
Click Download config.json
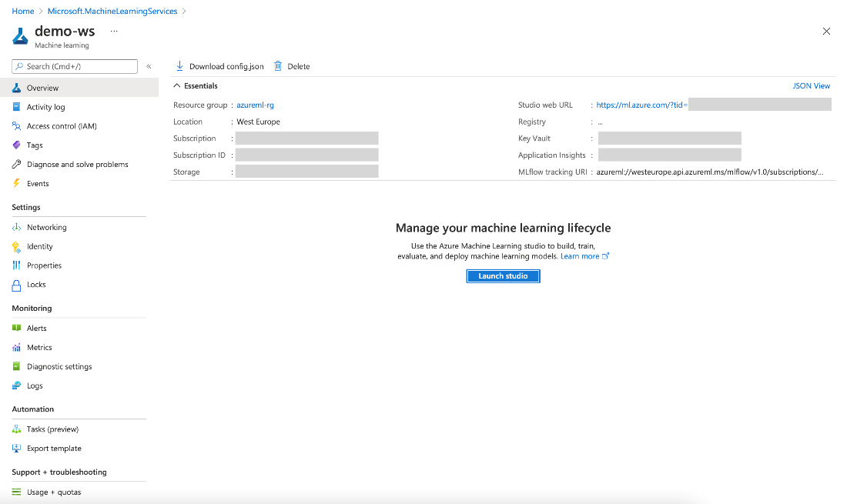220,66
